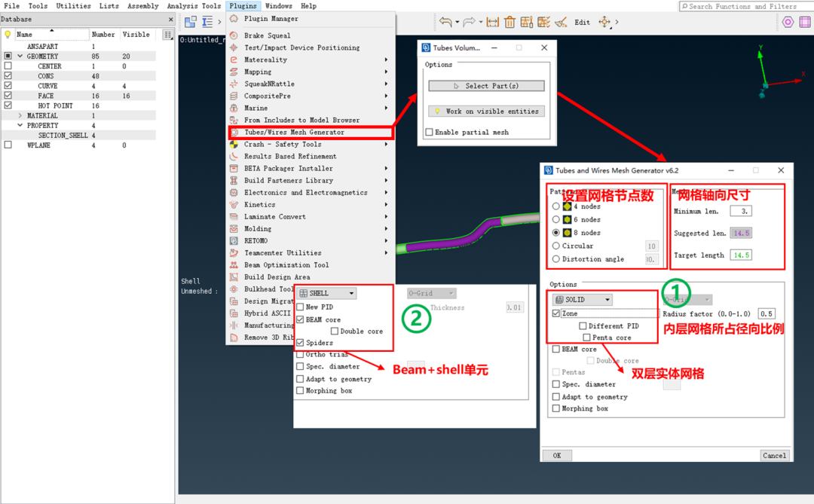Open the Windows menu
This screenshot has height=504, width=814.
278,6
